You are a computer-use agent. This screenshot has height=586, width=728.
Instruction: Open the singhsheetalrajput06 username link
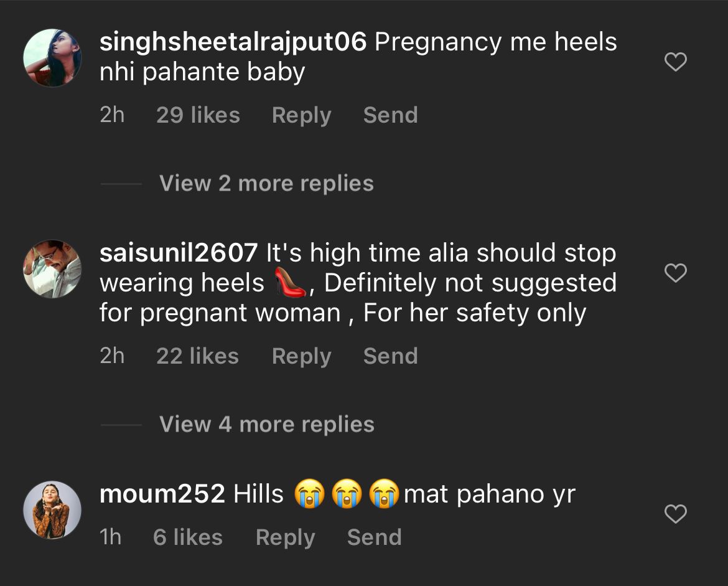233,42
